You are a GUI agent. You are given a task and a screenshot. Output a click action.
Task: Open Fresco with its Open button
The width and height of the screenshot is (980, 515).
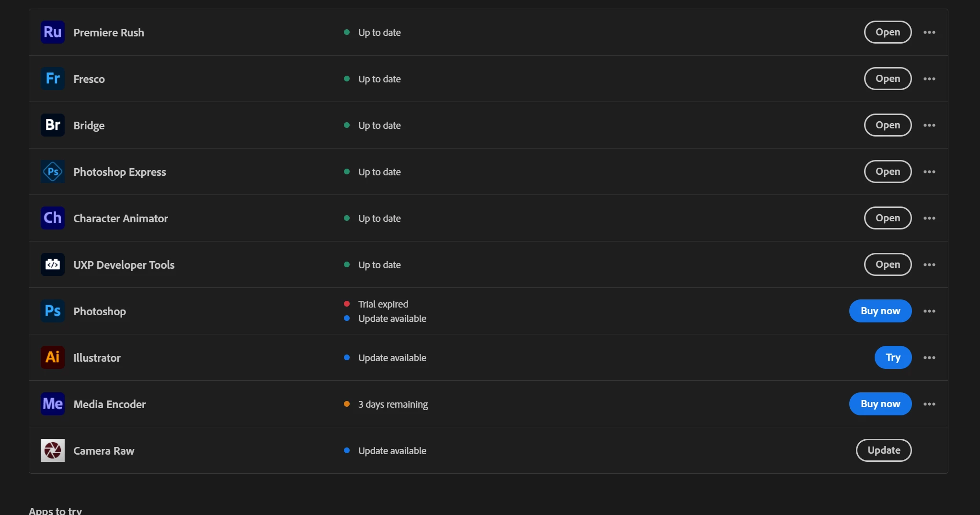(888, 79)
